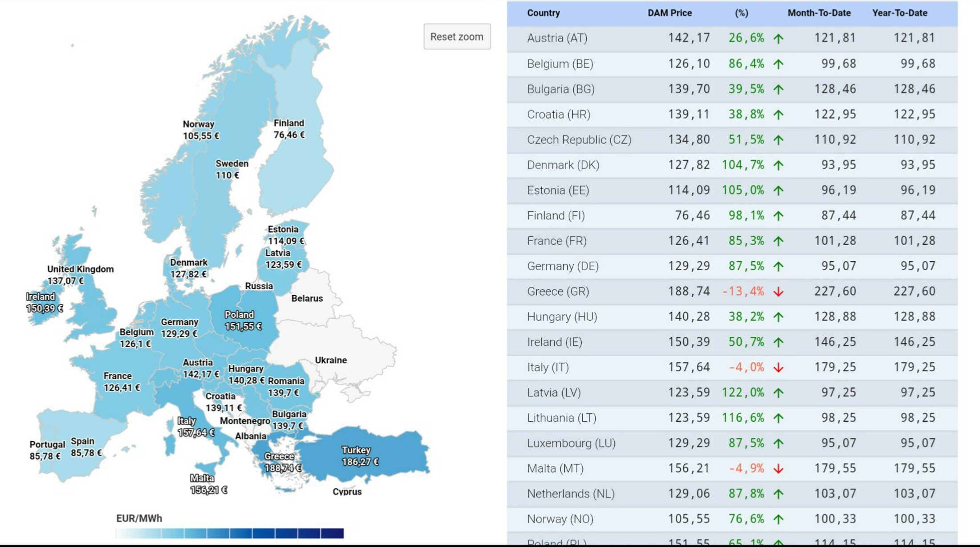
Task: Click the Year-To-Date column header
Action: tap(899, 13)
